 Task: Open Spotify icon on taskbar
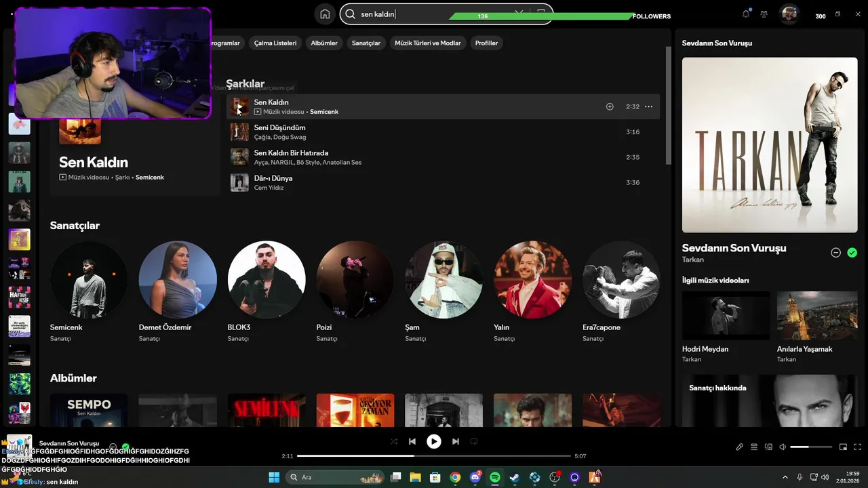point(495,477)
